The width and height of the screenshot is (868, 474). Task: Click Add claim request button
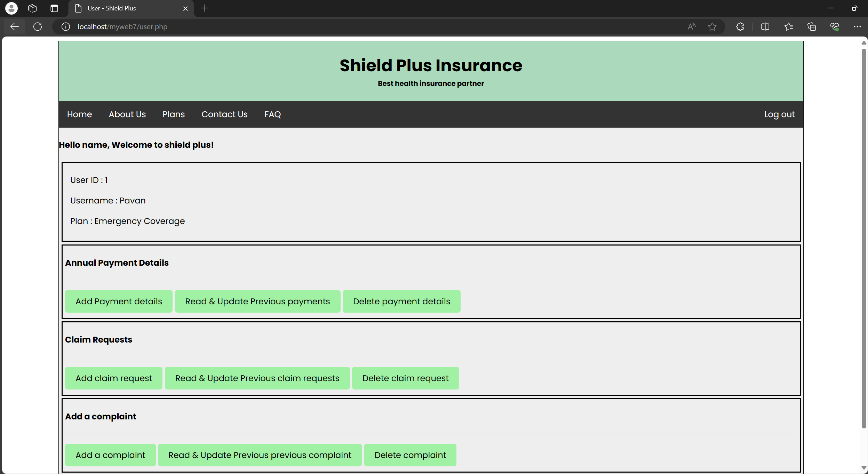(114, 378)
